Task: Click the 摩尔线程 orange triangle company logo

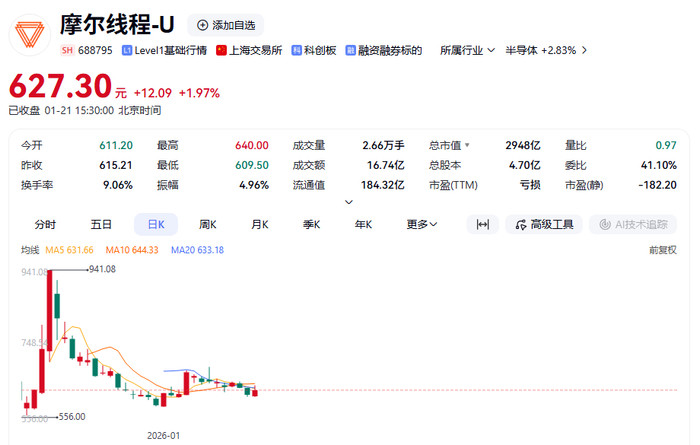Action: coord(30,35)
